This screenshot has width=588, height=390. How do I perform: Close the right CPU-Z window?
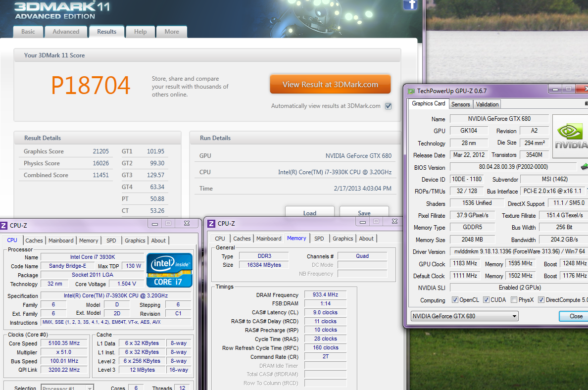pyautogui.click(x=394, y=222)
